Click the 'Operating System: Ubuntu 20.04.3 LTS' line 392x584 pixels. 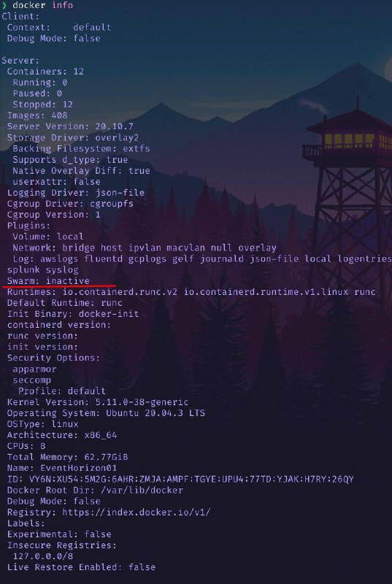pos(106,413)
